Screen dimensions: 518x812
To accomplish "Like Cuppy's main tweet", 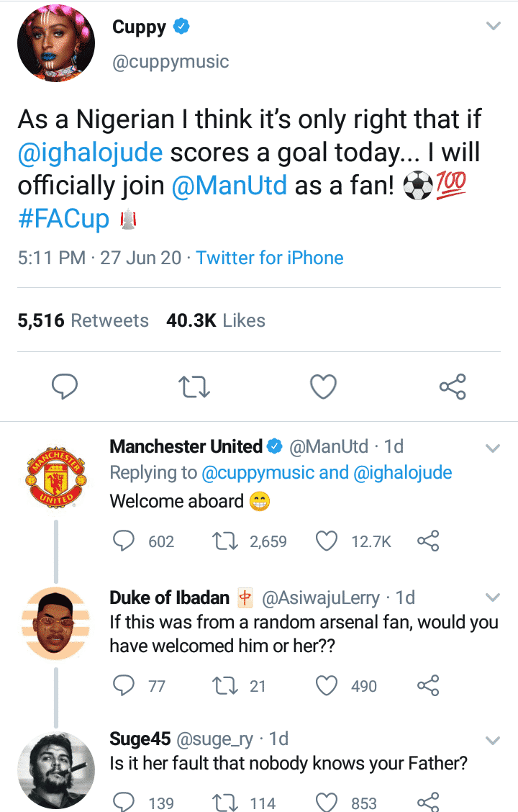I will 323,387.
